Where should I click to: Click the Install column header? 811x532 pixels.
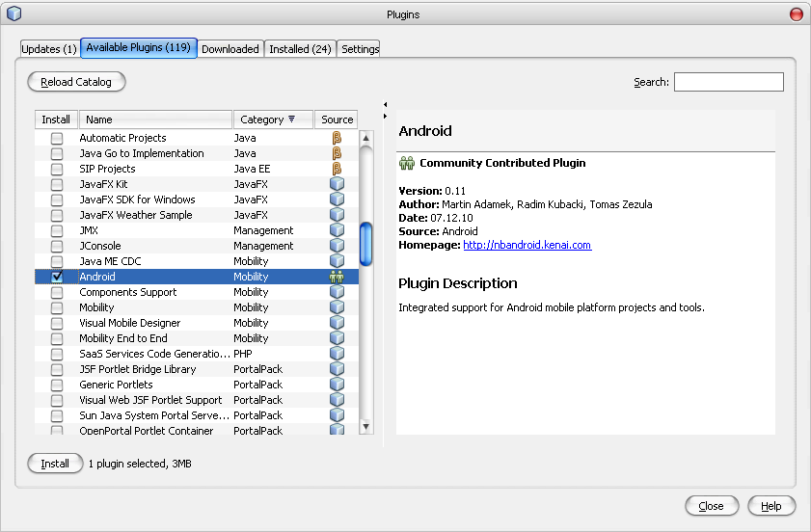tap(56, 120)
